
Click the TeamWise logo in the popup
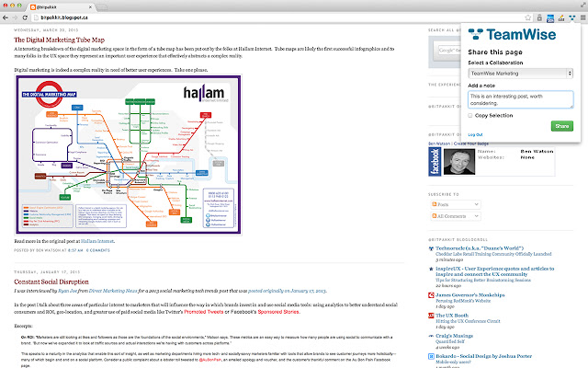[x=512, y=35]
